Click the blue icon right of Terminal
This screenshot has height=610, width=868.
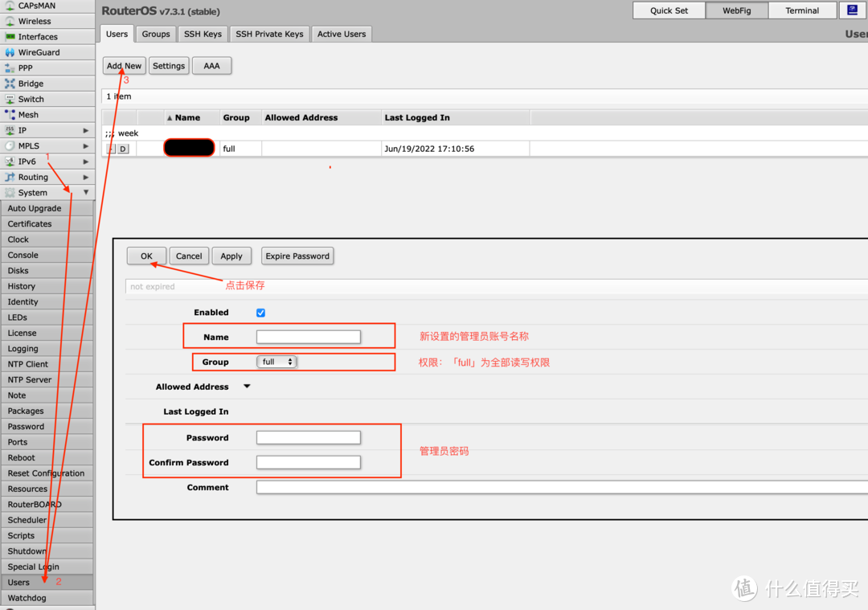click(x=852, y=10)
